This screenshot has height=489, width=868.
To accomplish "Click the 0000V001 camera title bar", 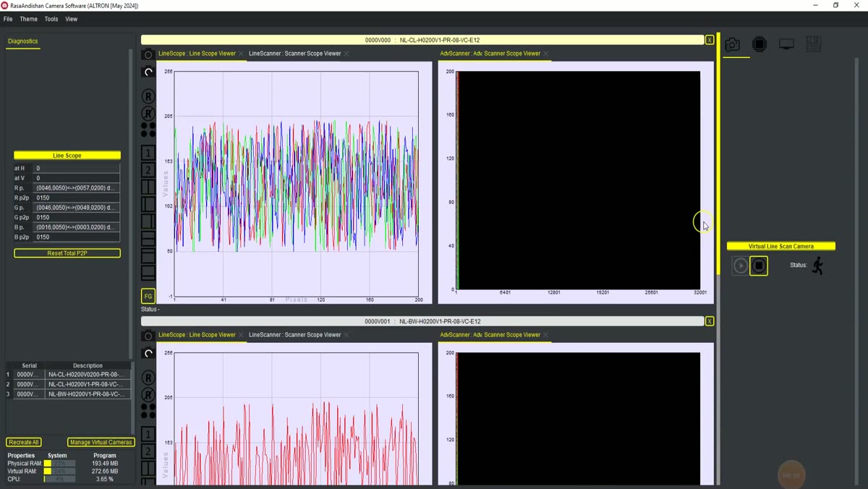I will coord(422,321).
